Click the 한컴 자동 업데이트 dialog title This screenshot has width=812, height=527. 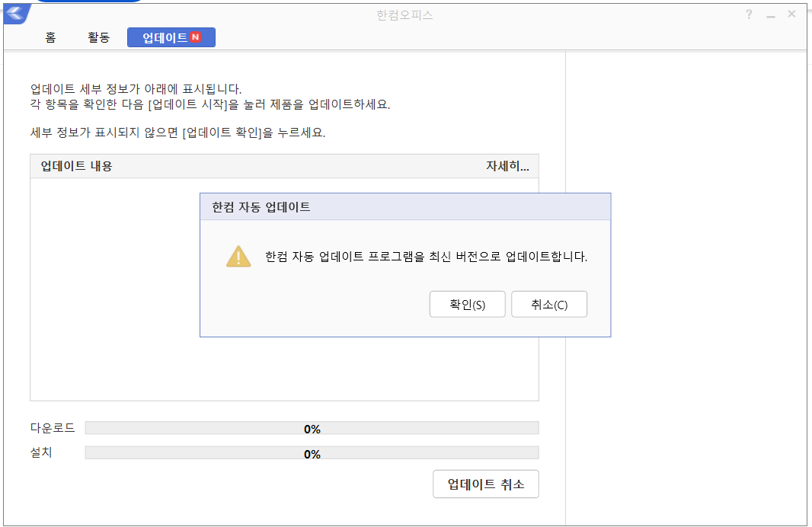point(261,207)
